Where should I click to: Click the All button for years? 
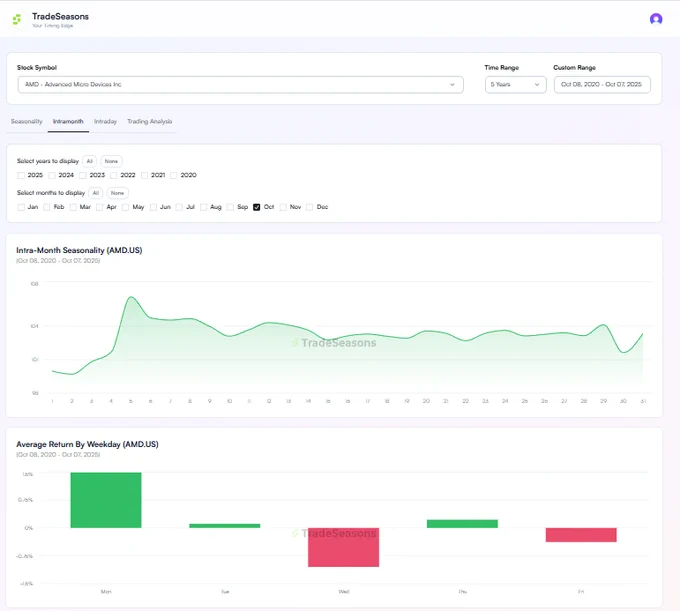pyautogui.click(x=89, y=161)
